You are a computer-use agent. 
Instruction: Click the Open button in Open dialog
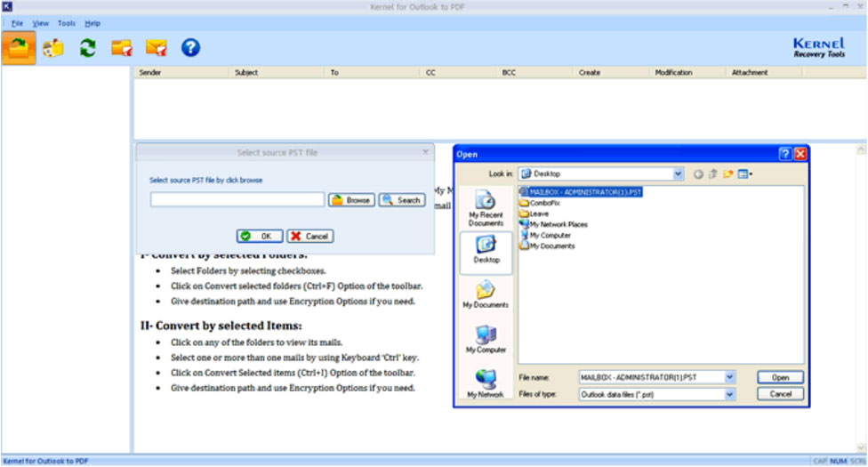coord(780,377)
